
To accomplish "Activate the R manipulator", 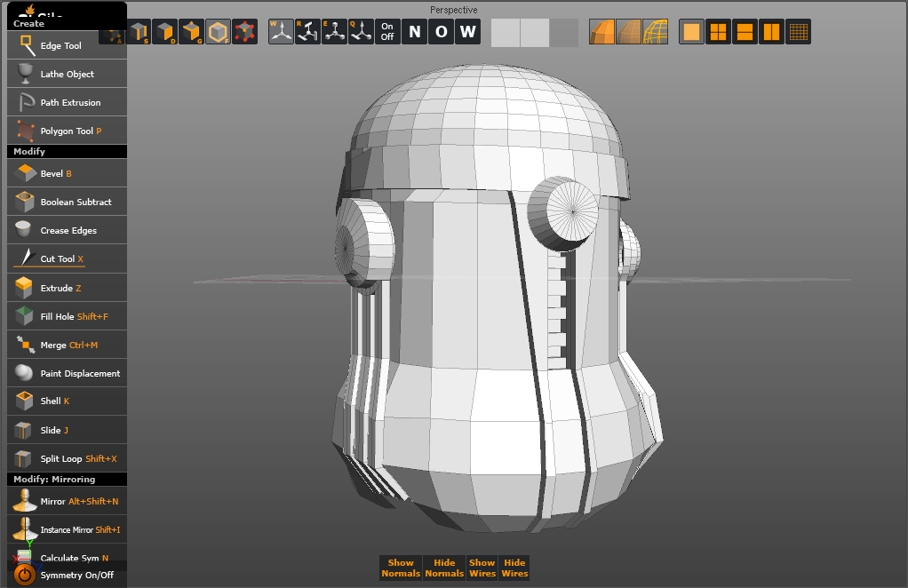I will point(307,32).
